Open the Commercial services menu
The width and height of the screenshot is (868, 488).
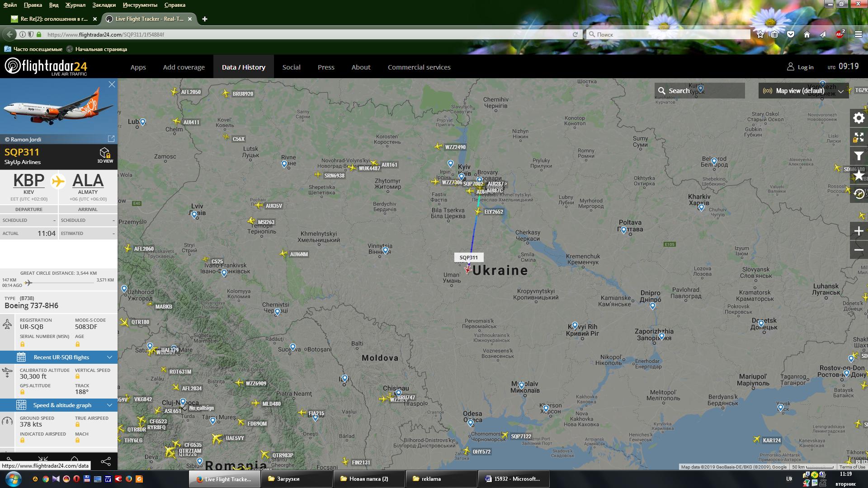419,67
